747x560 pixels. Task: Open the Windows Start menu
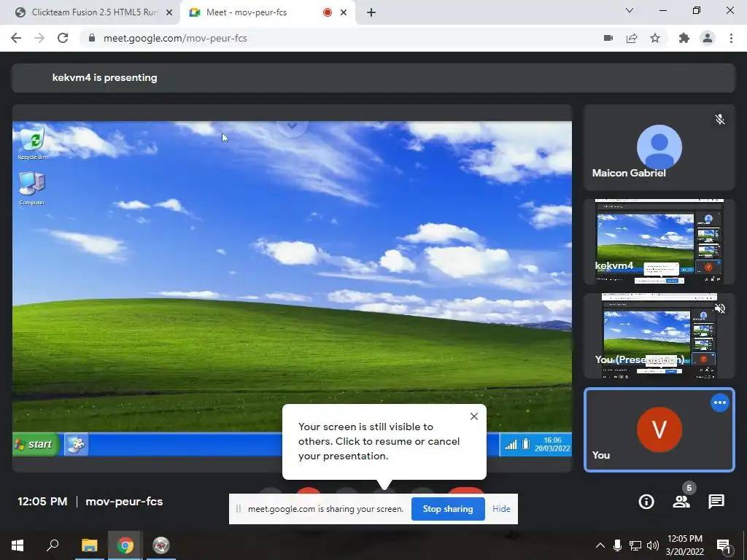(18, 545)
